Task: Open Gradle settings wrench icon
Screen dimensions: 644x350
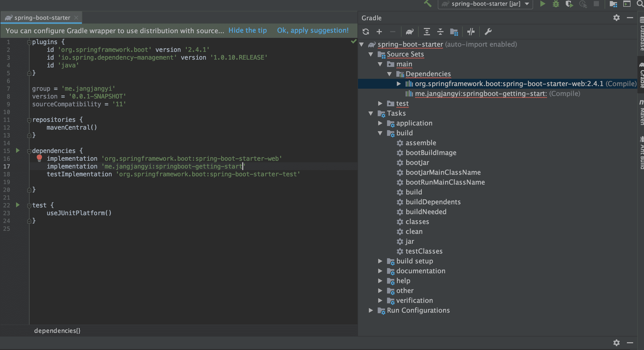Action: (488, 32)
